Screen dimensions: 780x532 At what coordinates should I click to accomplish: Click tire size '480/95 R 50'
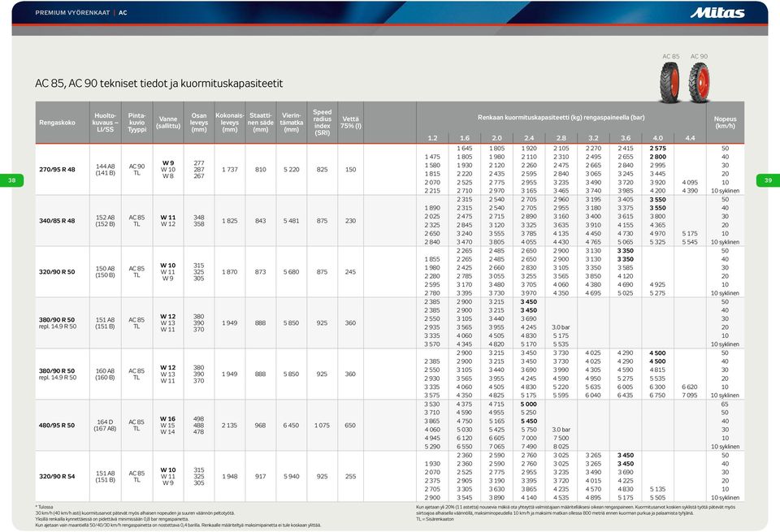tap(57, 425)
